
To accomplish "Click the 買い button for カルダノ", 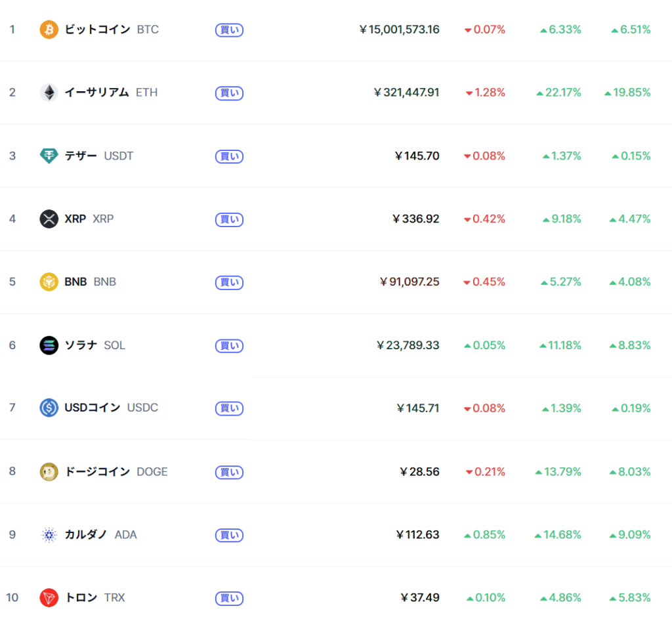I will (x=229, y=535).
